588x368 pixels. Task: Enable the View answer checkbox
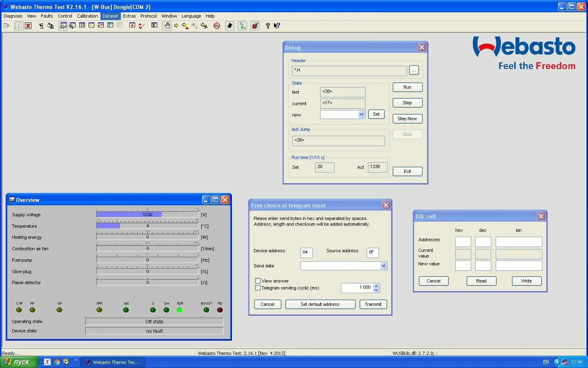(258, 281)
